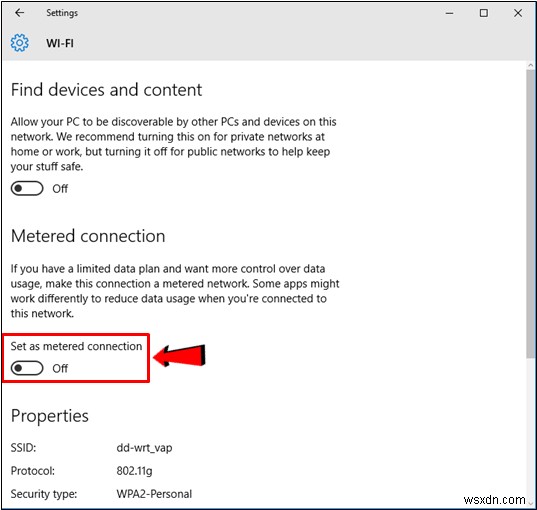Close the Settings window
Viewport: 537px width, 510px height.
click(x=518, y=13)
